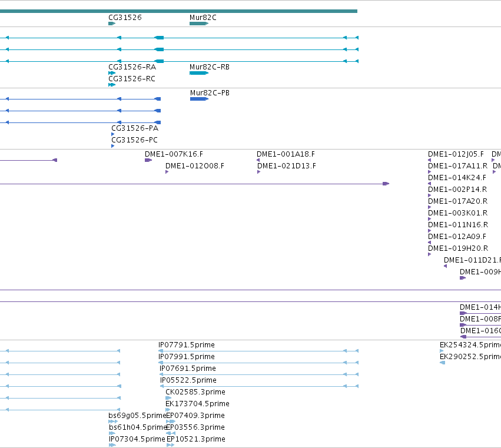Select the DME1-007K16.F feature label
The height and width of the screenshot is (448, 501).
tap(174, 154)
